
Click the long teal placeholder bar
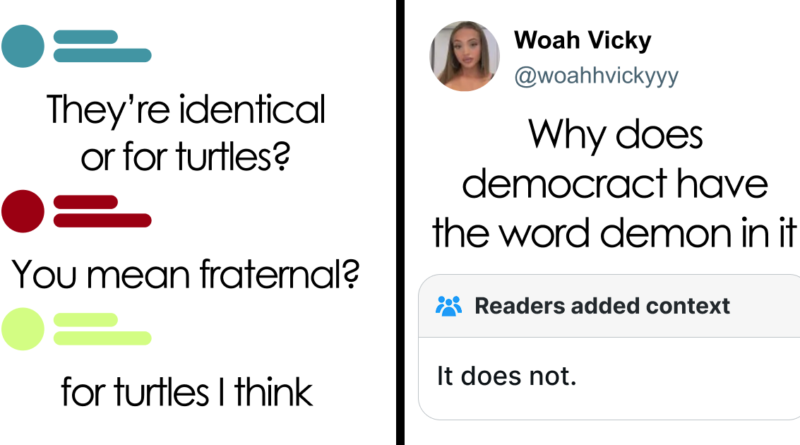tap(101, 55)
